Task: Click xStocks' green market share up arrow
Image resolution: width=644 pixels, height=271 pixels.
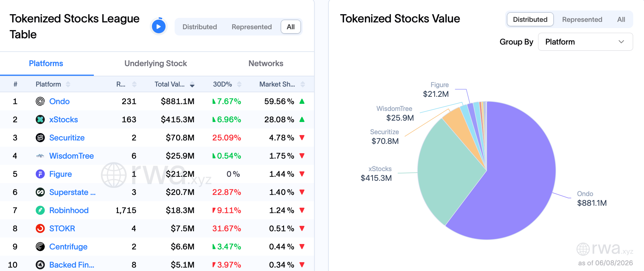Action: 302,119
